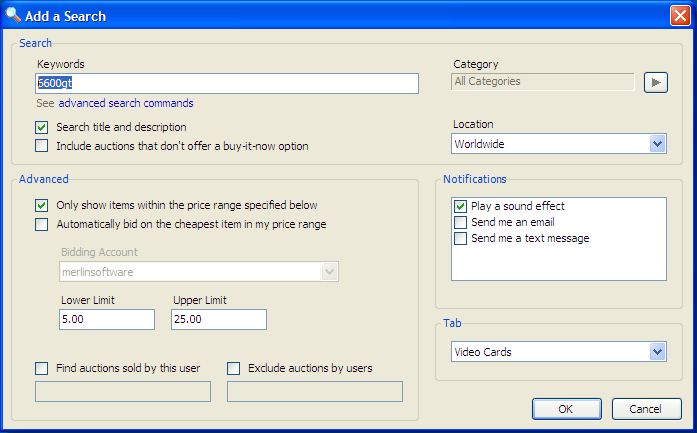
Task: Enable including auctions without buy-it-now option
Action: (42, 146)
